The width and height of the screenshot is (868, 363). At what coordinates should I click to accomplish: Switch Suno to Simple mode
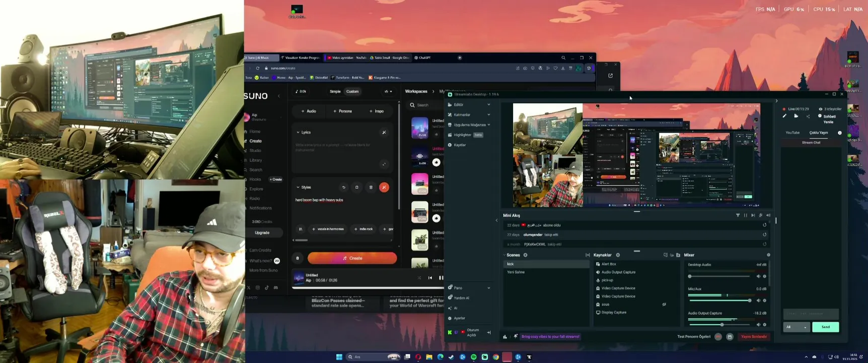pyautogui.click(x=335, y=92)
